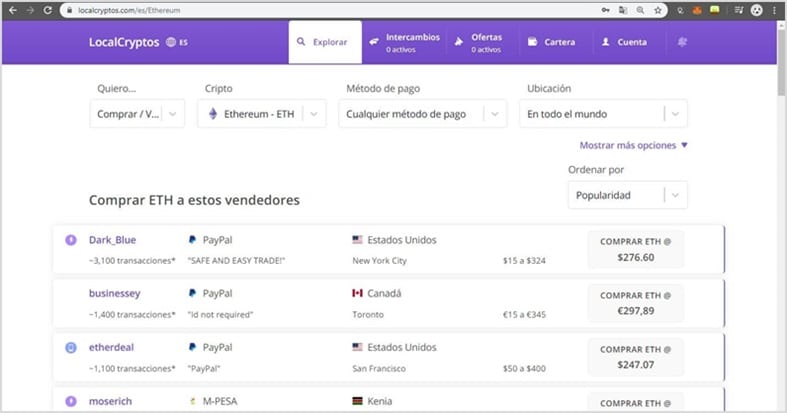The image size is (787, 413).
Task: Click the New York City location text
Action: click(379, 260)
